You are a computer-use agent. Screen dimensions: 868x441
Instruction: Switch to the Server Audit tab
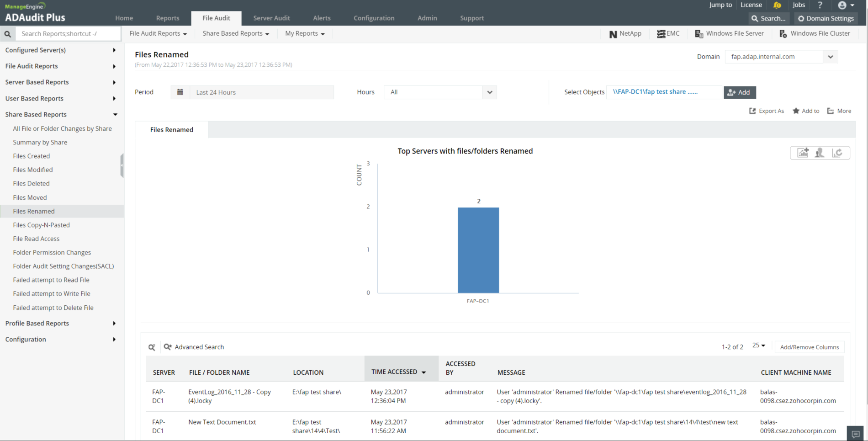click(271, 18)
